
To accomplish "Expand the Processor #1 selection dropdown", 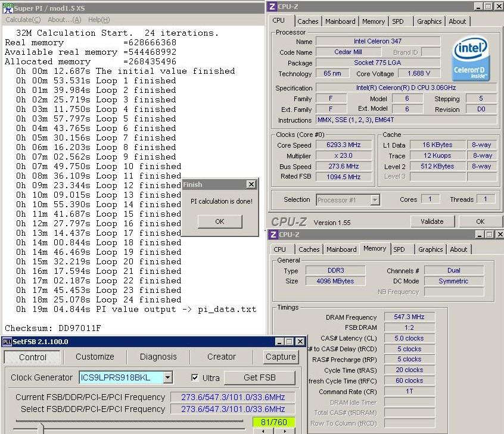I will (x=375, y=200).
